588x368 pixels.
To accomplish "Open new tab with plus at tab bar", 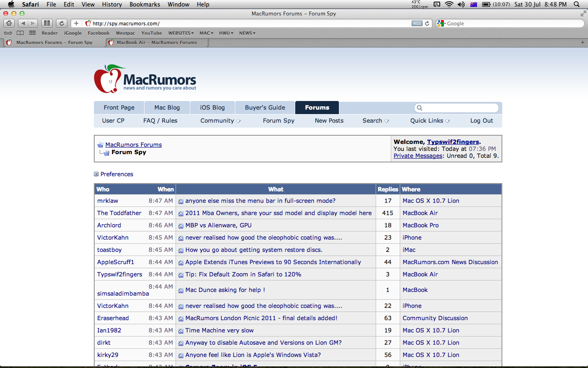I will click(x=583, y=43).
